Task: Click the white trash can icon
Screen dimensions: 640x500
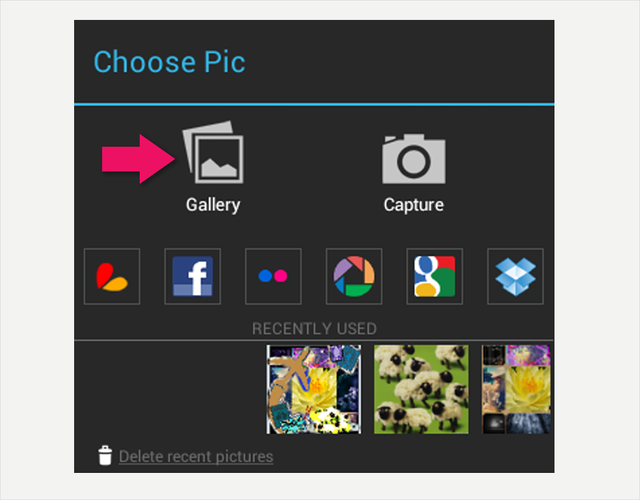Action: (105, 455)
